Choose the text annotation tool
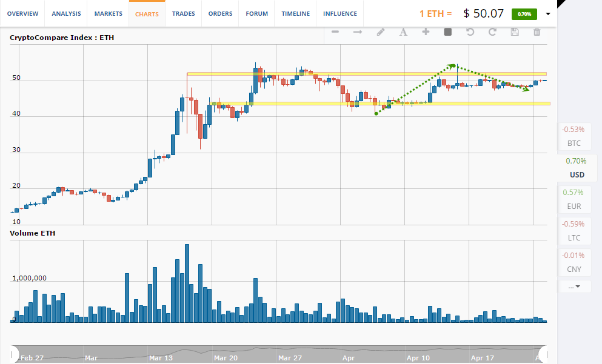The height and width of the screenshot is (364, 602). (403, 32)
